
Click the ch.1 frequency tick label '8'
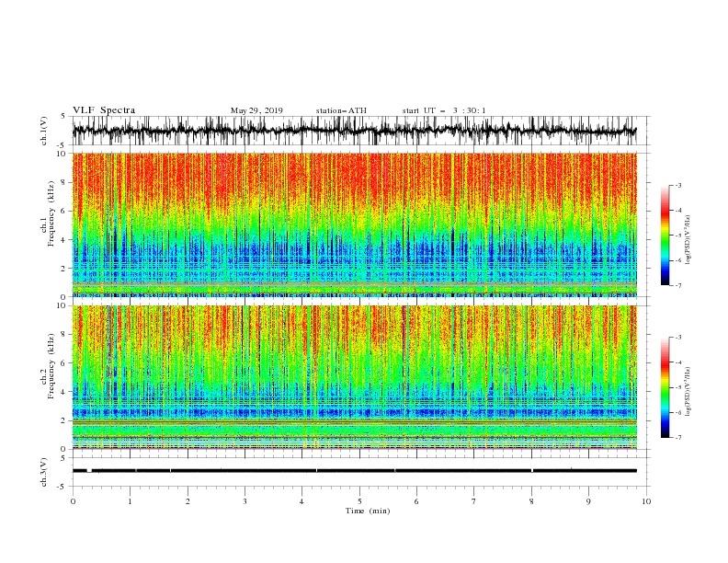[x=64, y=182]
